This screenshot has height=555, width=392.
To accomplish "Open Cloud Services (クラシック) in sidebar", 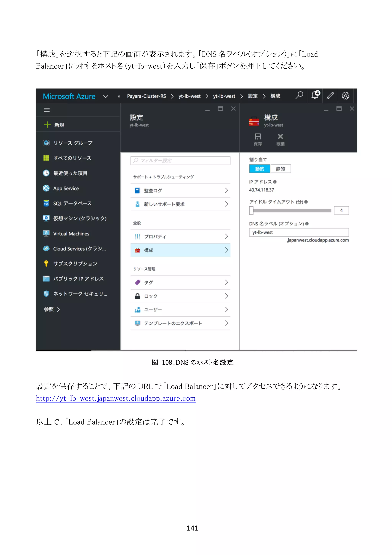I will (74, 249).
